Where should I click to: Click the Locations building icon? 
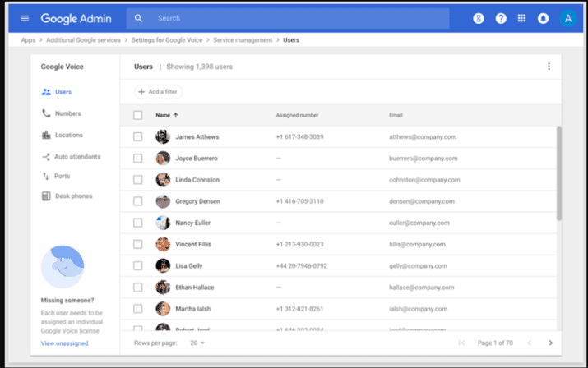46,135
